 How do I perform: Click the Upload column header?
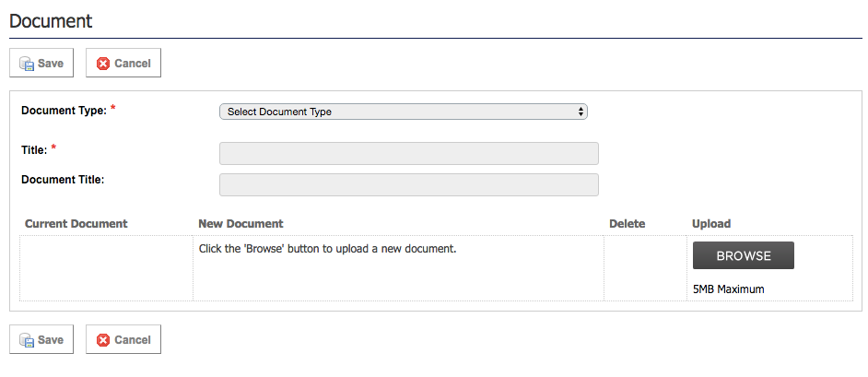tap(711, 224)
